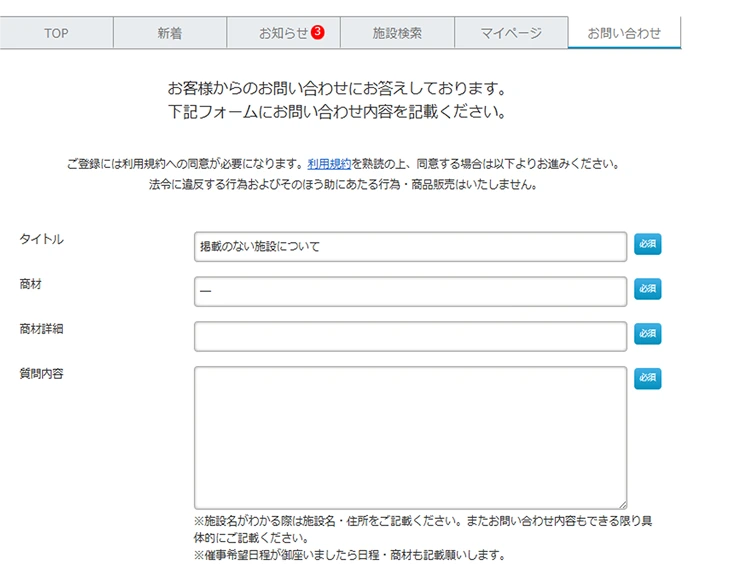Click the 必須 badge next to 質問内容
The width and height of the screenshot is (748, 578).
(647, 378)
